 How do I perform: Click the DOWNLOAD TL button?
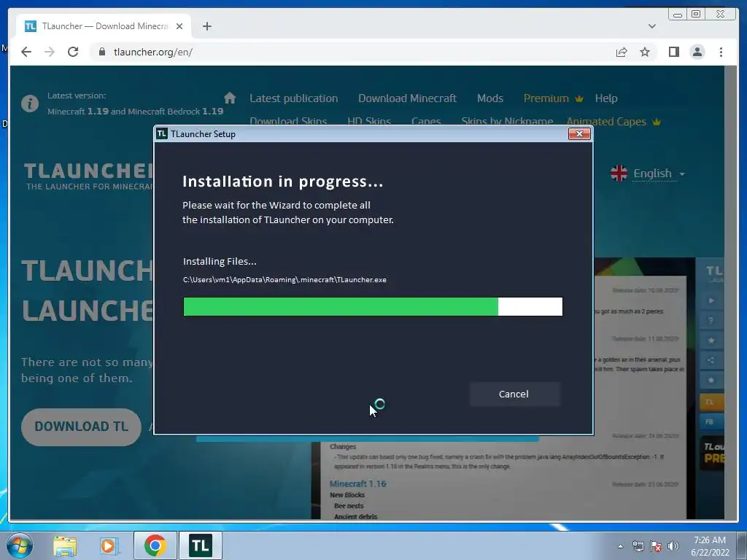click(81, 427)
